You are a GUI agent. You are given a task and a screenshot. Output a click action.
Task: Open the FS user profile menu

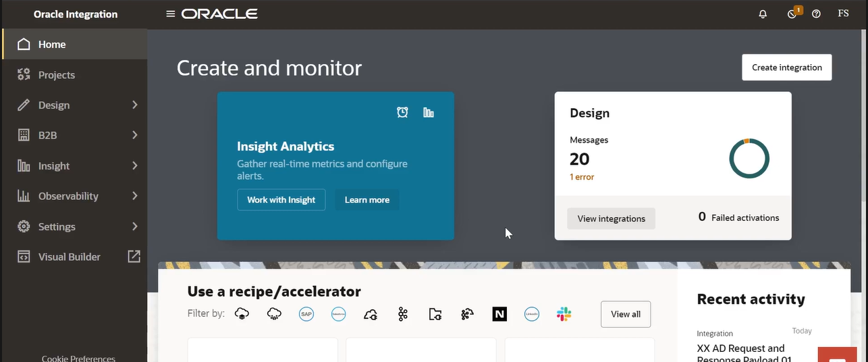[843, 14]
